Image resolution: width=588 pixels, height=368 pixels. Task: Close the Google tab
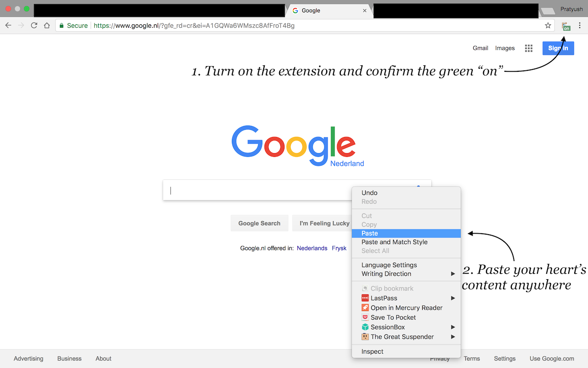tap(365, 11)
